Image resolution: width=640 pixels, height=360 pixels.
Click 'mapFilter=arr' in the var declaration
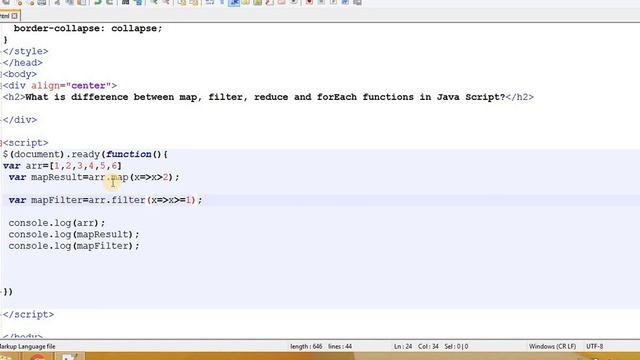68,200
